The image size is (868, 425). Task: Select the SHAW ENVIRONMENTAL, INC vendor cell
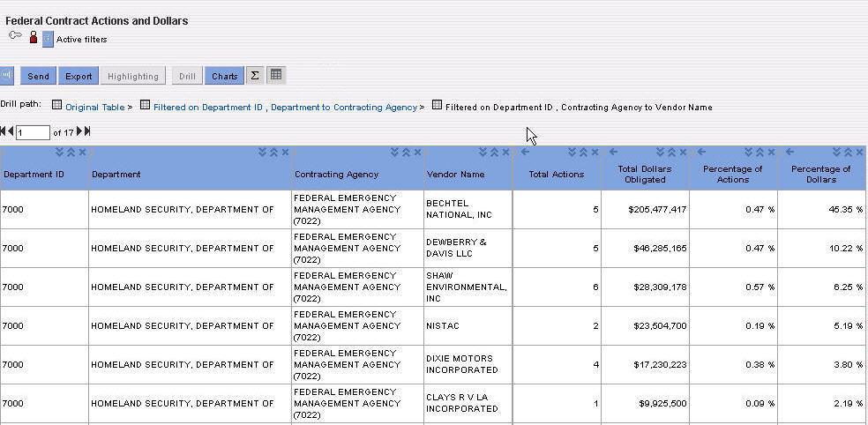(x=468, y=287)
